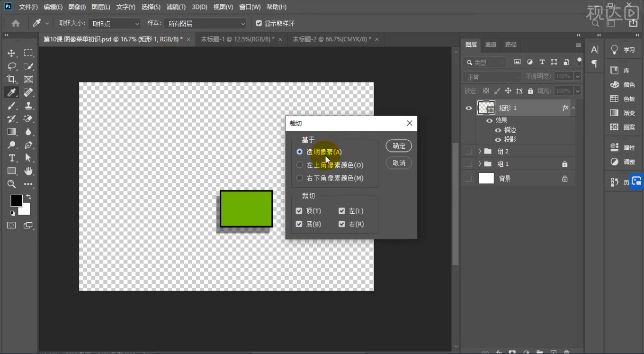Open the Edit Toolbar three-dots icon
Image resolution: width=644 pixels, height=354 pixels.
[28, 184]
